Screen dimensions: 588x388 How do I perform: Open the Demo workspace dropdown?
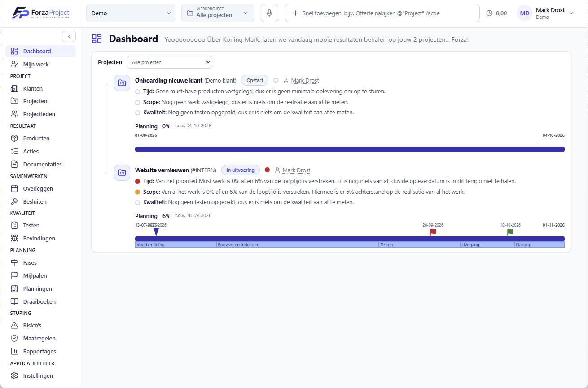click(131, 13)
